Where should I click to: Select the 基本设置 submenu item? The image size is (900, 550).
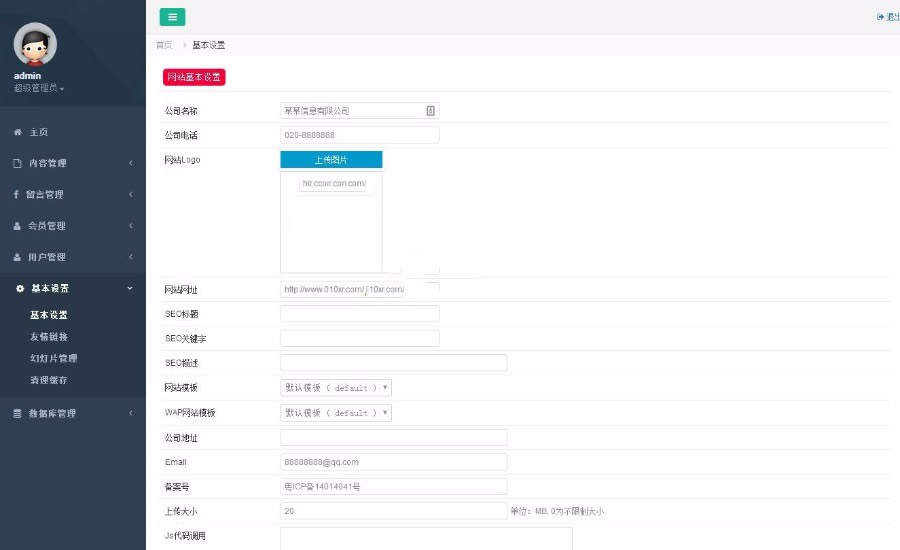click(49, 315)
